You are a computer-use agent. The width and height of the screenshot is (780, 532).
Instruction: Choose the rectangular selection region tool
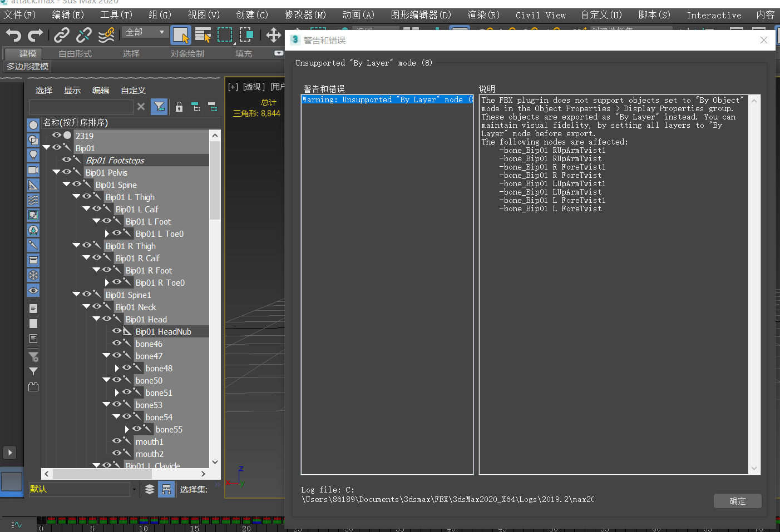click(x=225, y=35)
